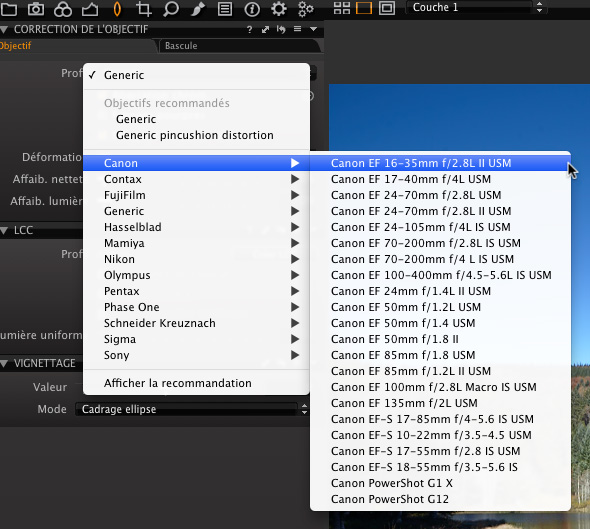The height and width of the screenshot is (529, 590).
Task: Select Canon EF 70-200mm f/4 L IS USM
Action: click(440, 259)
